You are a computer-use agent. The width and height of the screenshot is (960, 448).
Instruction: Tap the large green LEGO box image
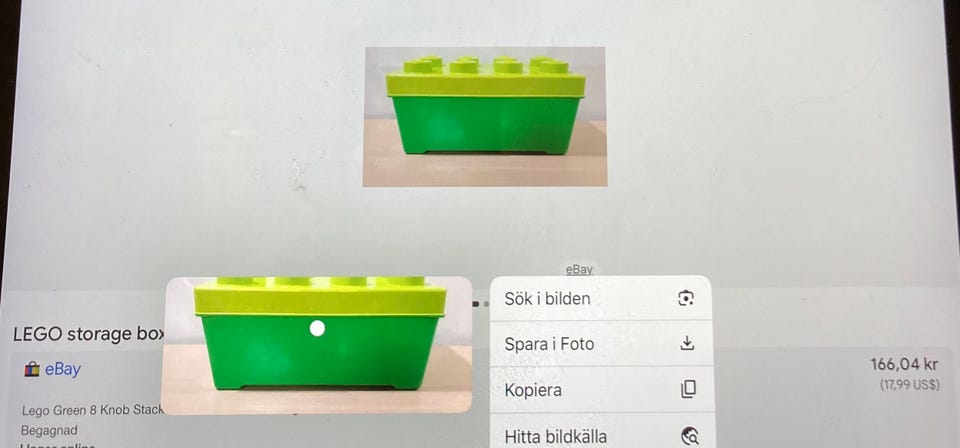485,116
